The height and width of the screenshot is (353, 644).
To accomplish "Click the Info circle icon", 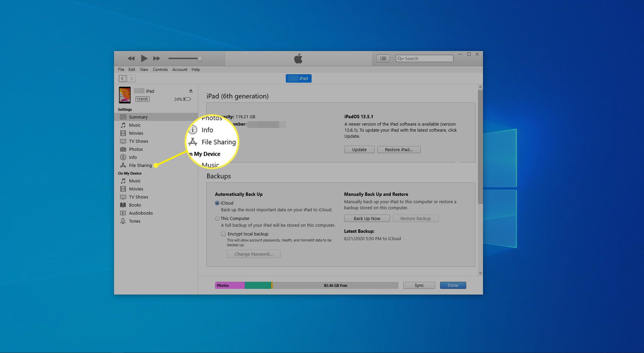I will click(123, 157).
